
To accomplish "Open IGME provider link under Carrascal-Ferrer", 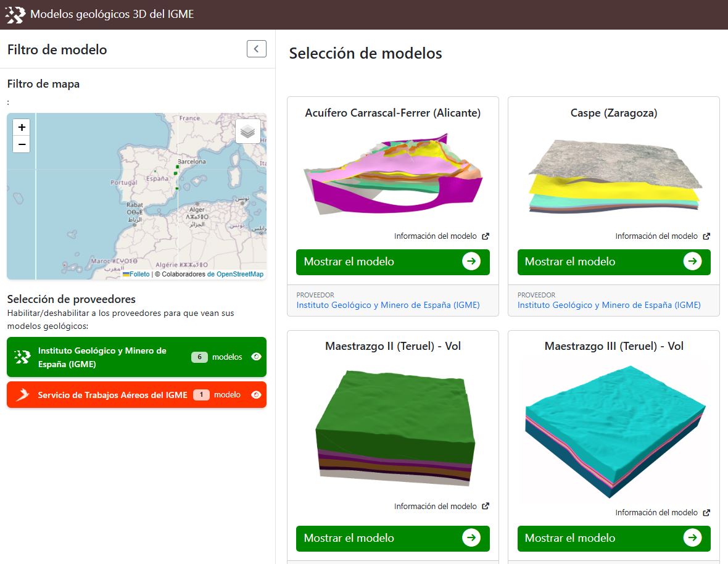I will tap(387, 305).
